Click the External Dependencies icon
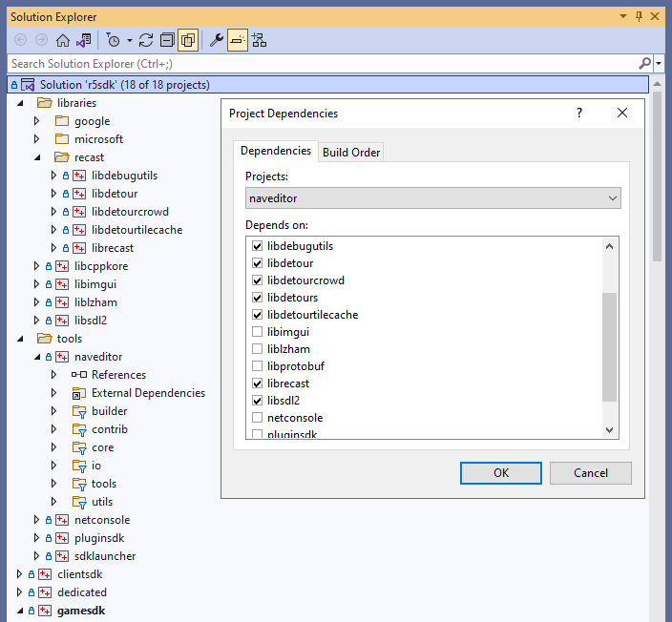 (79, 393)
